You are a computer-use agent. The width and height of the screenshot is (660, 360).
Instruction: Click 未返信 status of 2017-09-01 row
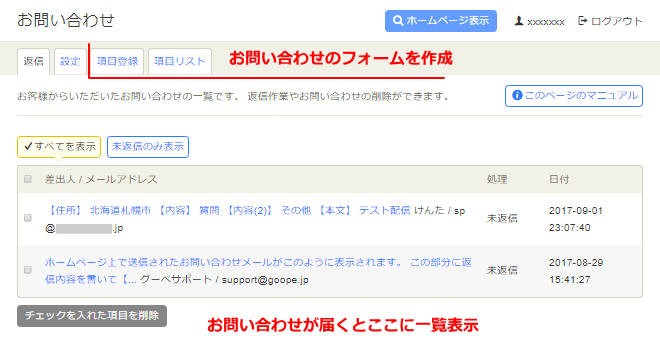pyautogui.click(x=502, y=218)
